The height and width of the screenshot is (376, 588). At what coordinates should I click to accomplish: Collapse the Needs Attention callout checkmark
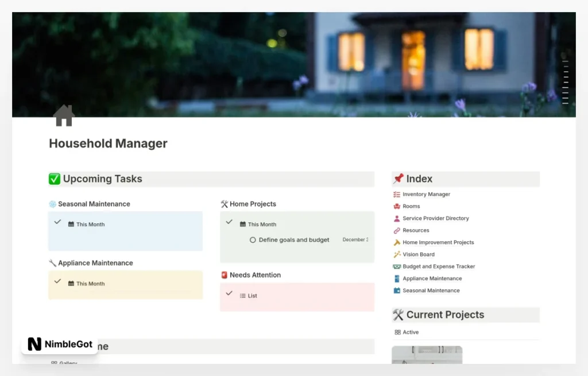click(229, 293)
